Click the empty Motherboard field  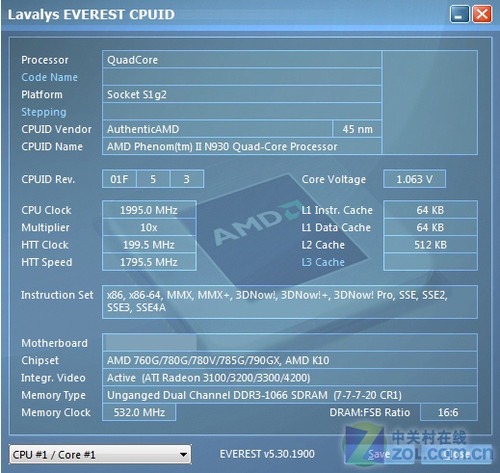tap(290, 343)
